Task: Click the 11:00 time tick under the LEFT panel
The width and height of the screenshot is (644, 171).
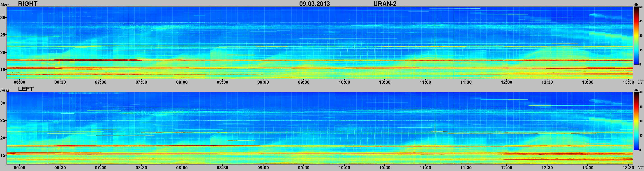Action: [425, 167]
